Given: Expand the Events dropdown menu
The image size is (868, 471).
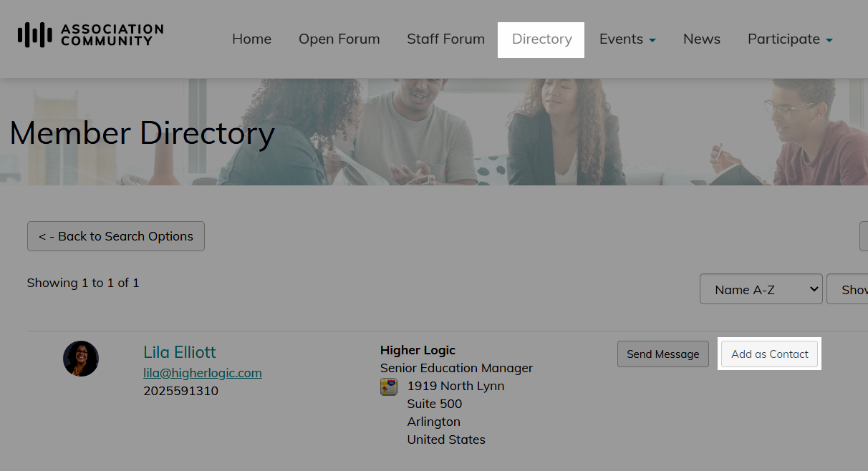Looking at the screenshot, I should click(627, 39).
